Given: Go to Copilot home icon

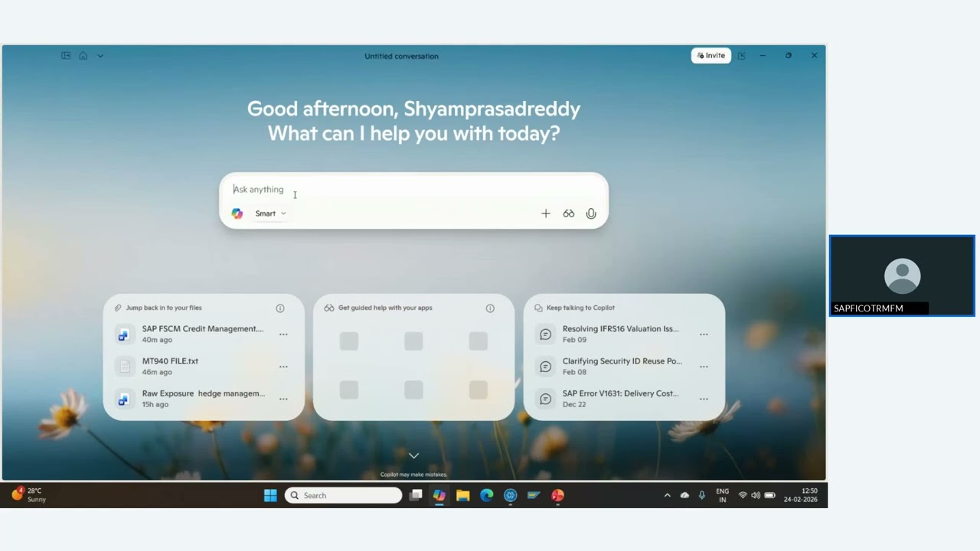Looking at the screenshot, I should [x=83, y=56].
